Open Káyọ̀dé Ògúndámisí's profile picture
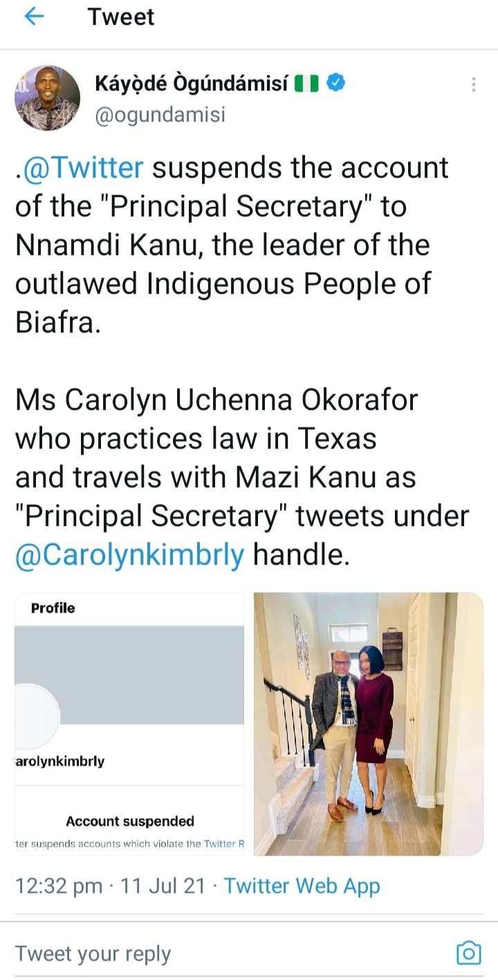This screenshot has height=980, width=498. click(47, 98)
